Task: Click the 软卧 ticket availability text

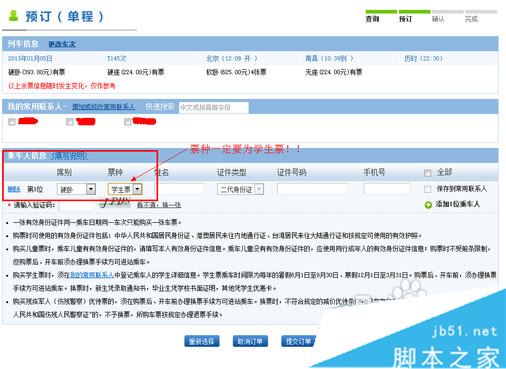Action: 236,72
